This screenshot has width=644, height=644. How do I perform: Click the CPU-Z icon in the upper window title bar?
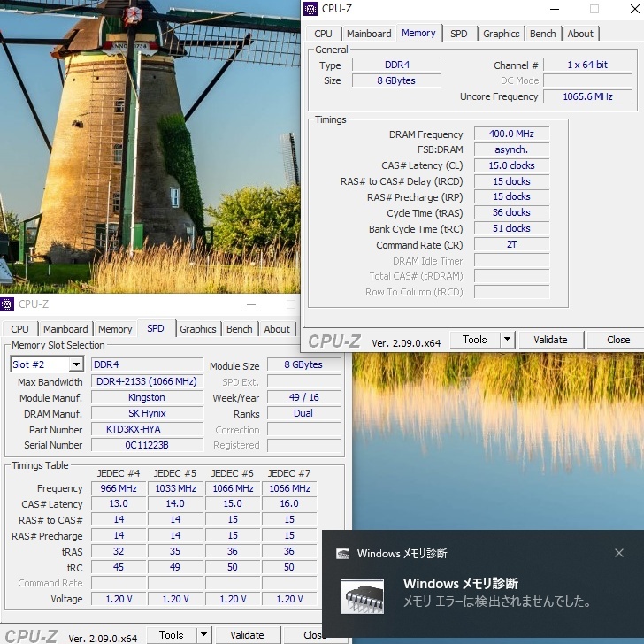tap(310, 9)
